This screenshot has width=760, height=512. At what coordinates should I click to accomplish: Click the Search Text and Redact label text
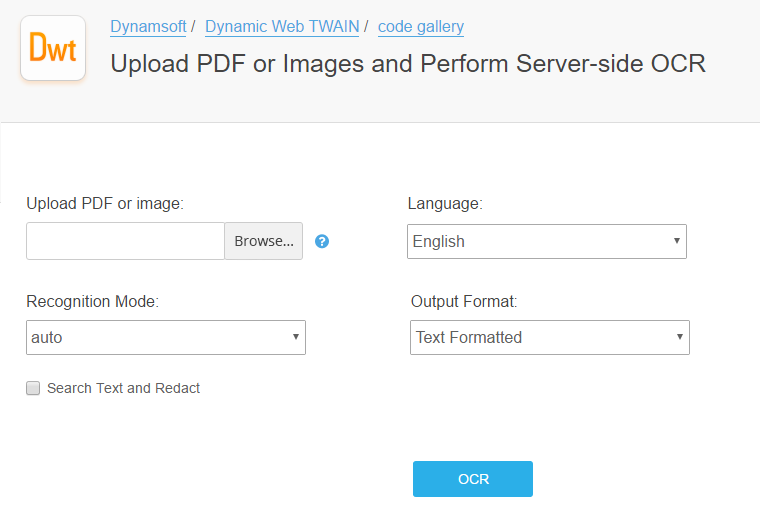tap(123, 388)
